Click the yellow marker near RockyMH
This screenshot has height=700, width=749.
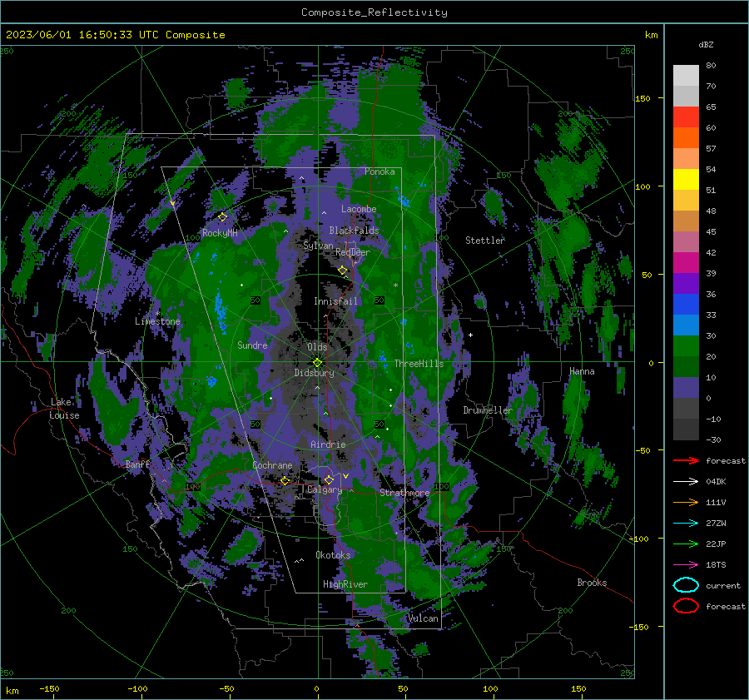click(x=222, y=217)
